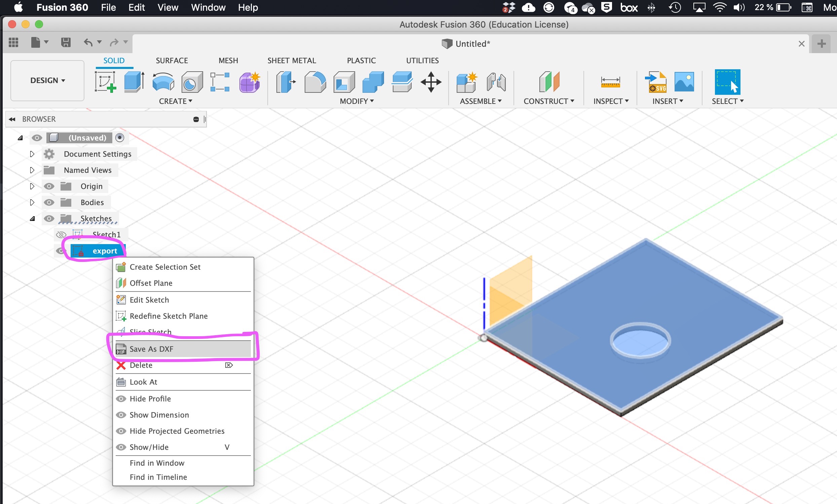Click the Insert SVG icon

coord(655,82)
